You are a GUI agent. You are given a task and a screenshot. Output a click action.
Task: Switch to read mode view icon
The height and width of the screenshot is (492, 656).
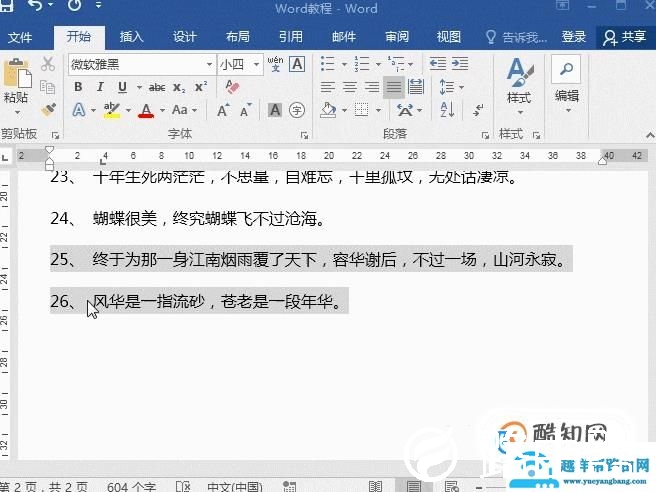(375, 487)
